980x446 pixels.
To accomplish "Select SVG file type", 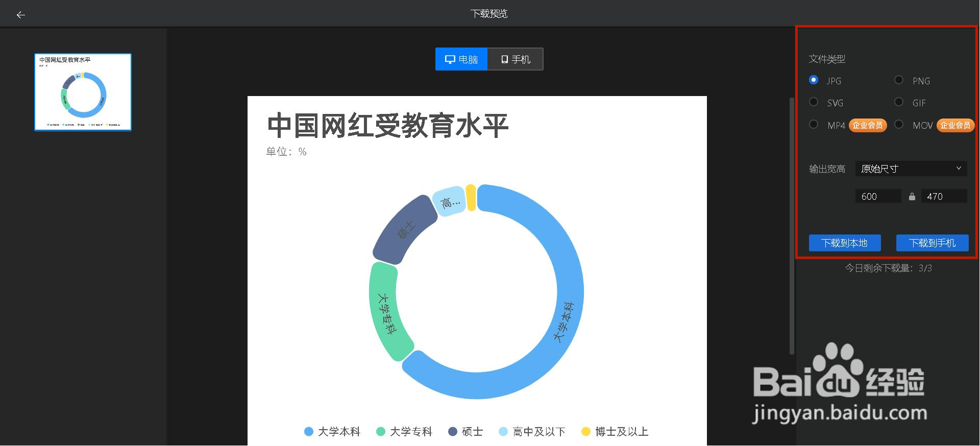I will coord(814,102).
